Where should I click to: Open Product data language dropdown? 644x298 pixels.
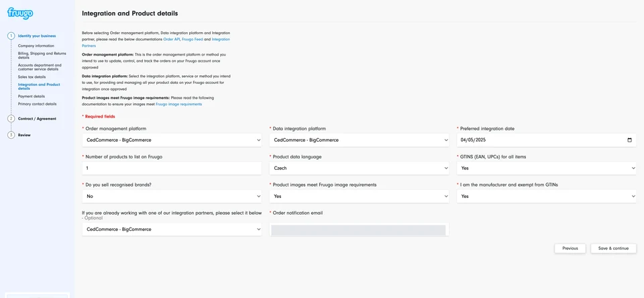click(x=359, y=168)
